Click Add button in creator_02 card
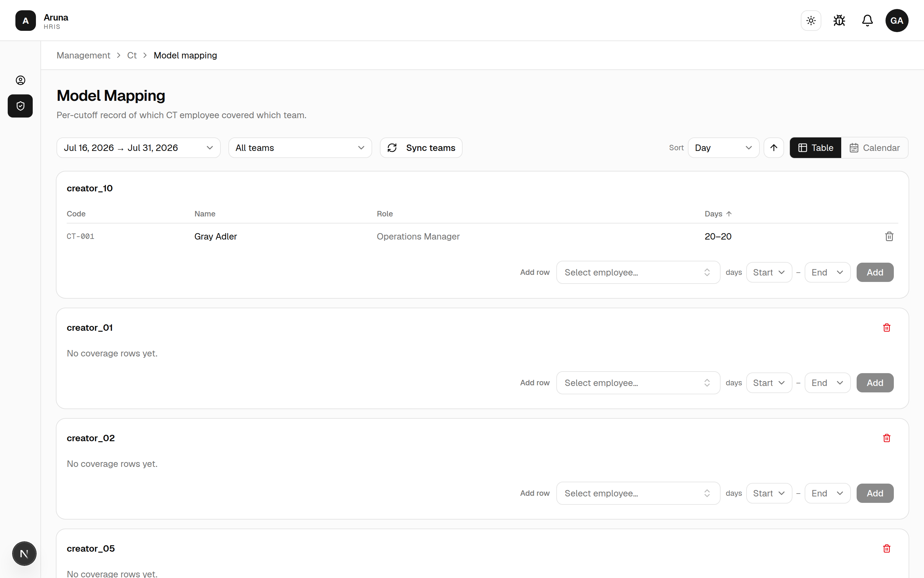924x578 pixels. tap(875, 494)
